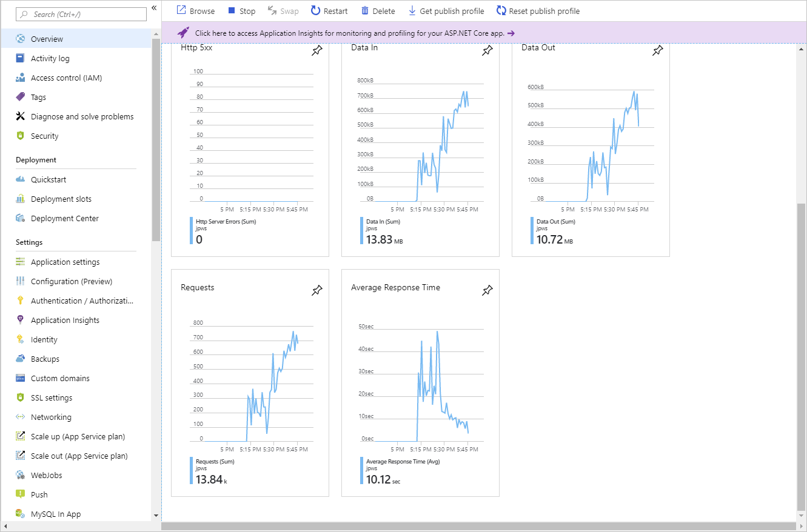Image resolution: width=807 pixels, height=532 pixels.
Task: Click the Push notification icon
Action: [x=21, y=494]
